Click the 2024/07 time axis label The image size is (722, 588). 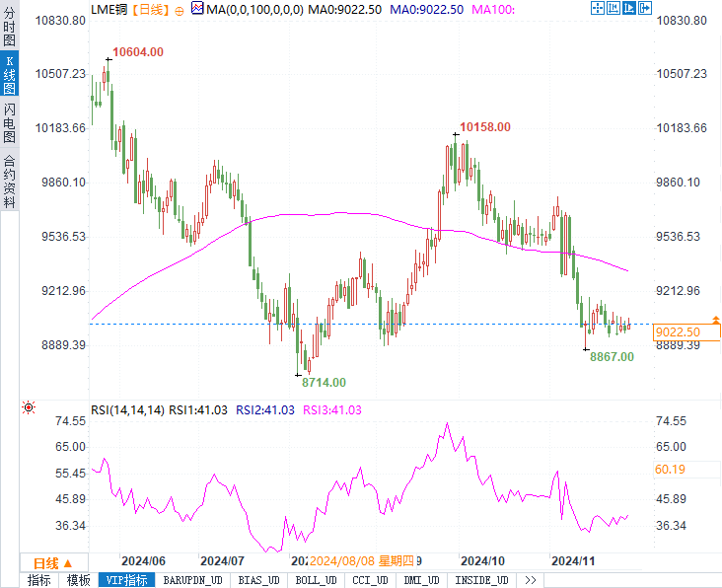pyautogui.click(x=222, y=560)
